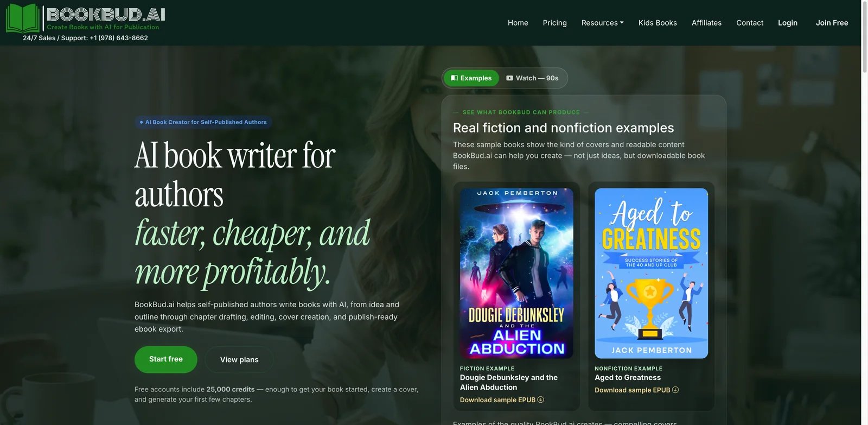Click the Aged to Greatness title text
Image resolution: width=868 pixels, height=425 pixels.
pyautogui.click(x=628, y=378)
